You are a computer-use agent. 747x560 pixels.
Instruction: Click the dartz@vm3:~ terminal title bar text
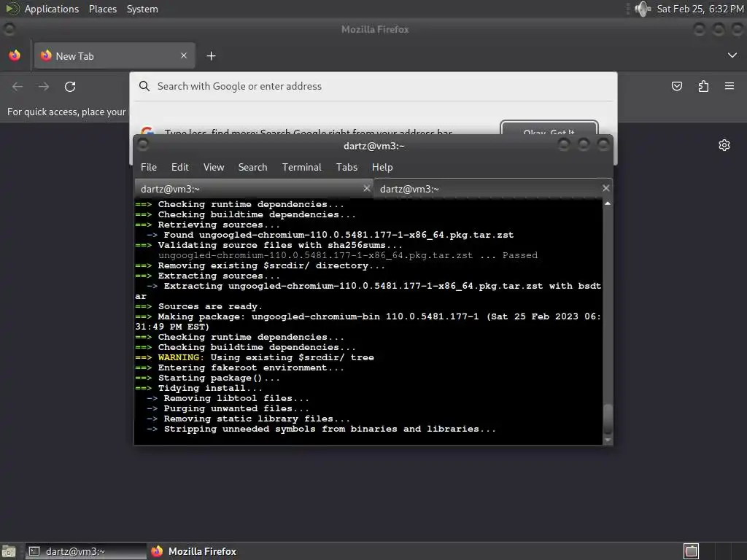tap(374, 146)
